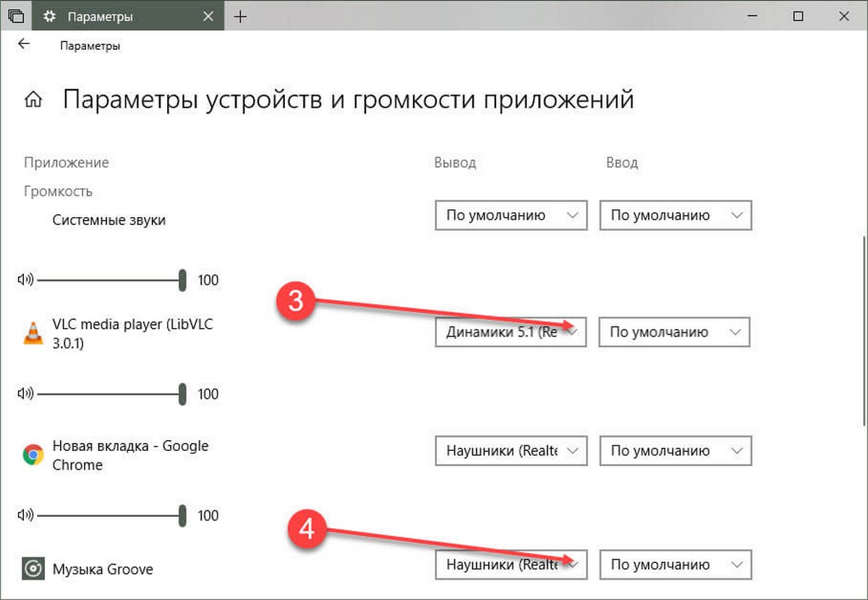
Task: Click the vertical scrollbar
Action: (x=863, y=331)
